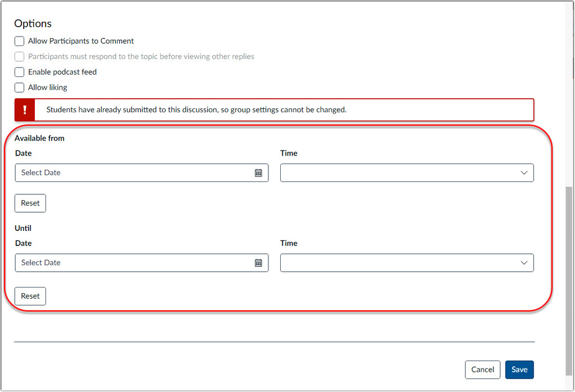575x392 pixels.
Task: Click the calendar icon in Available from date
Action: (258, 173)
